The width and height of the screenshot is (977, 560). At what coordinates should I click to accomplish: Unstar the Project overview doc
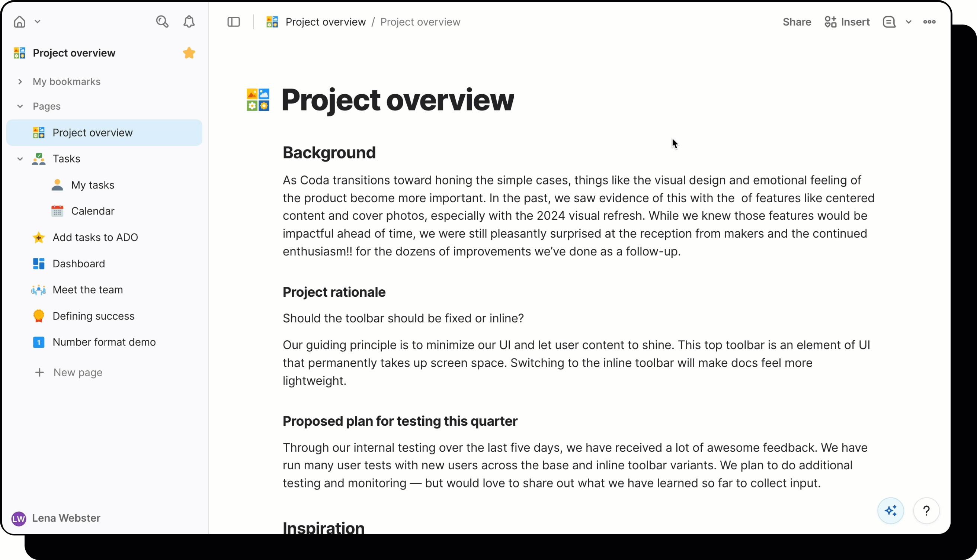pos(189,53)
